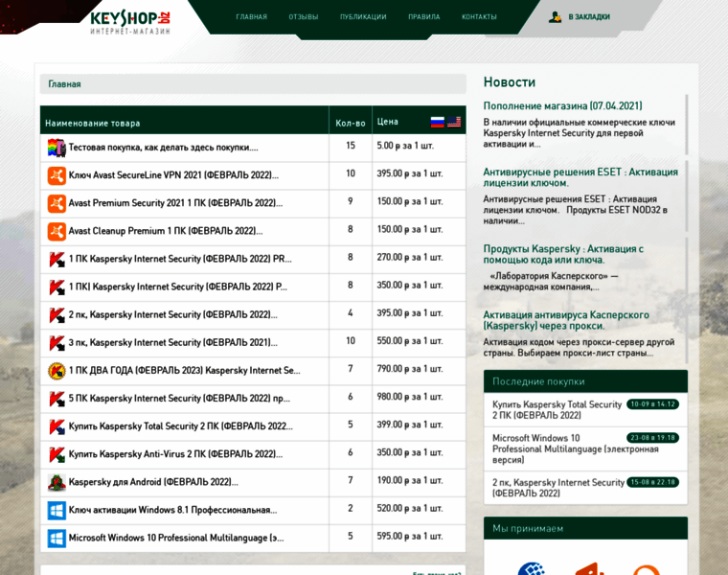Click icon of Kaspersky Total Security 2 ПК row

pos(57,426)
